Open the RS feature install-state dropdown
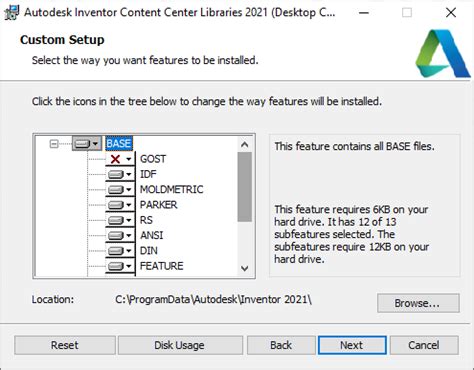474x370 pixels. 120,220
